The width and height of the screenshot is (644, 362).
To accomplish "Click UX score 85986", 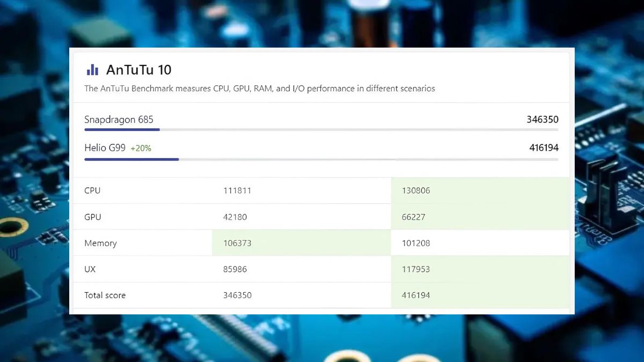I will pyautogui.click(x=235, y=269).
